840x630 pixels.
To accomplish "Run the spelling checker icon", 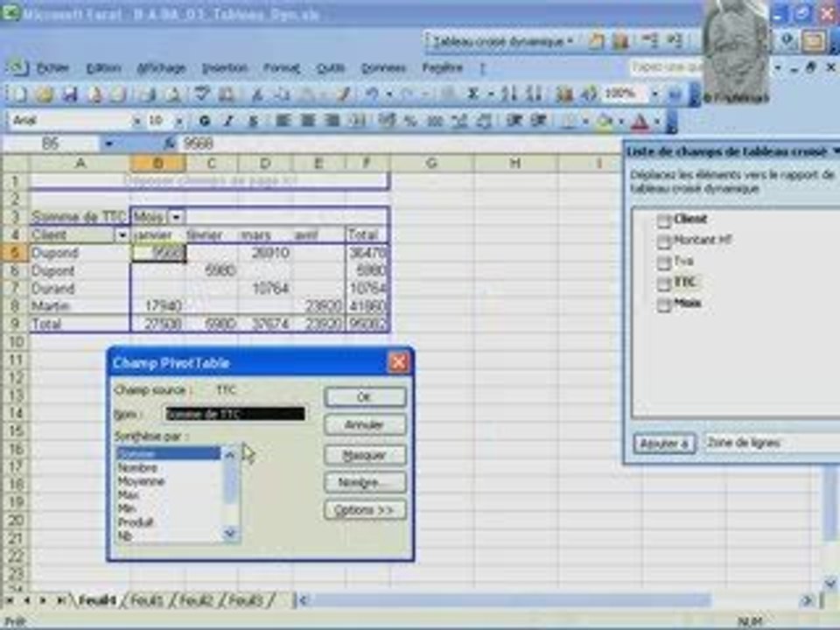I will point(201,94).
